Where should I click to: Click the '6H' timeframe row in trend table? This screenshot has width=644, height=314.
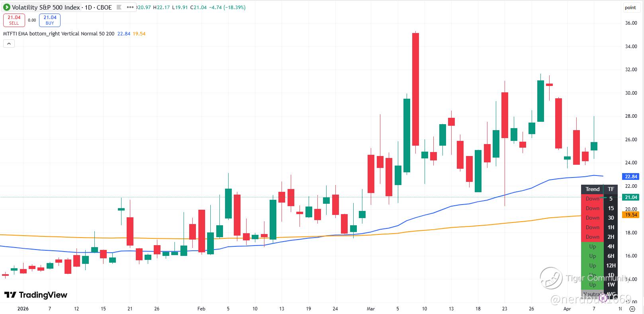click(x=611, y=256)
